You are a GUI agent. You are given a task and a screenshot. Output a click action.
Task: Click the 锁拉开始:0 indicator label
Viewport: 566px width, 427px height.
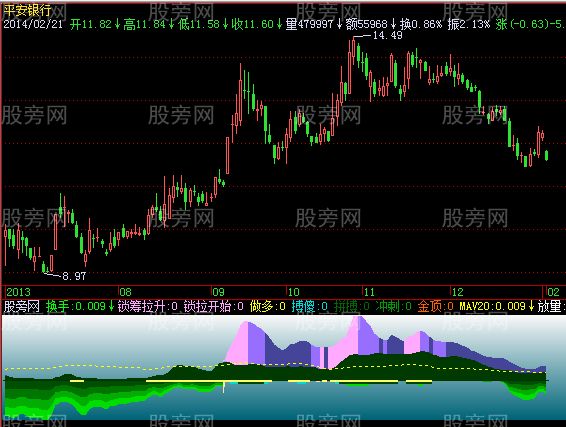[214, 306]
